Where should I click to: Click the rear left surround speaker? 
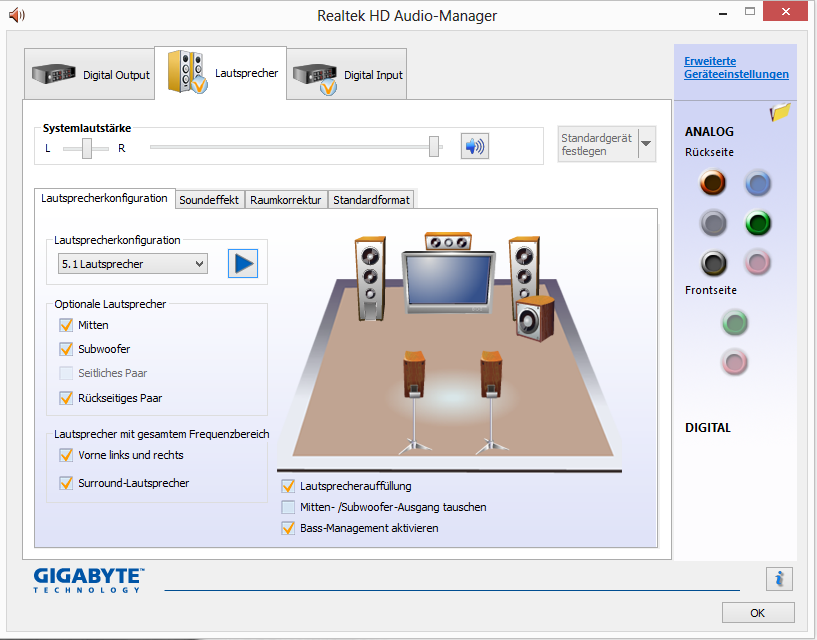click(x=414, y=401)
